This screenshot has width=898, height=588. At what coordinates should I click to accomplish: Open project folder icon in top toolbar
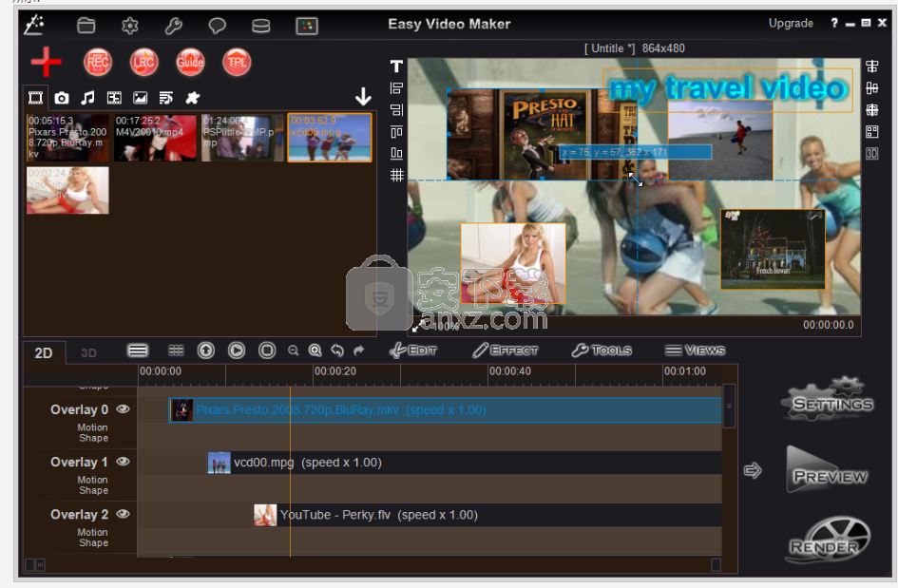(x=86, y=26)
